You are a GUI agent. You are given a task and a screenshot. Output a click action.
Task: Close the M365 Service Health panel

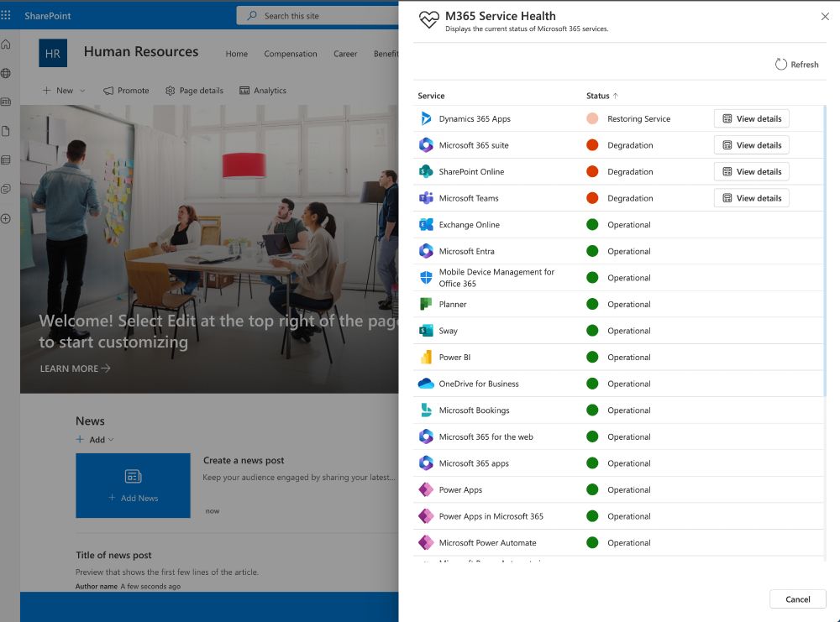click(x=825, y=17)
